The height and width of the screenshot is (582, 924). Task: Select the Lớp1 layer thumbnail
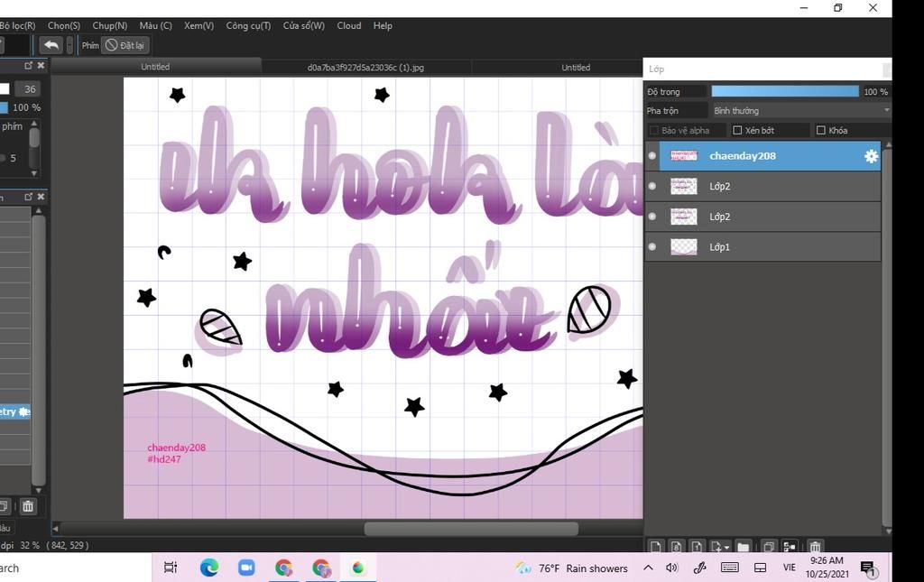pyautogui.click(x=684, y=247)
